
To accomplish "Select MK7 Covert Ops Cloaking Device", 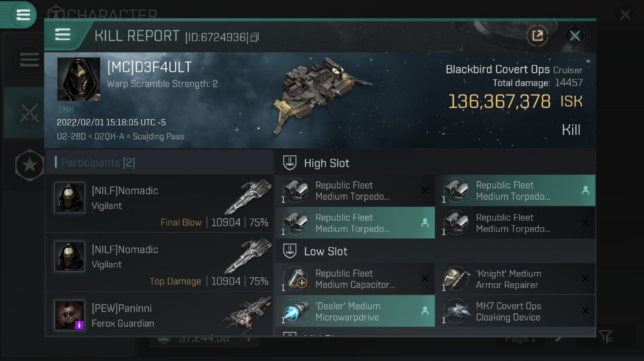I will [515, 311].
